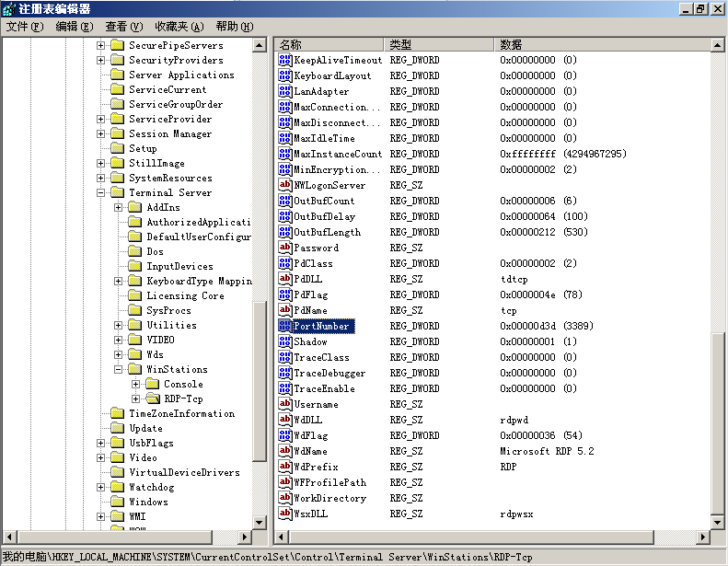Click the string icon beside PdDLL
The image size is (728, 566).
[284, 279]
